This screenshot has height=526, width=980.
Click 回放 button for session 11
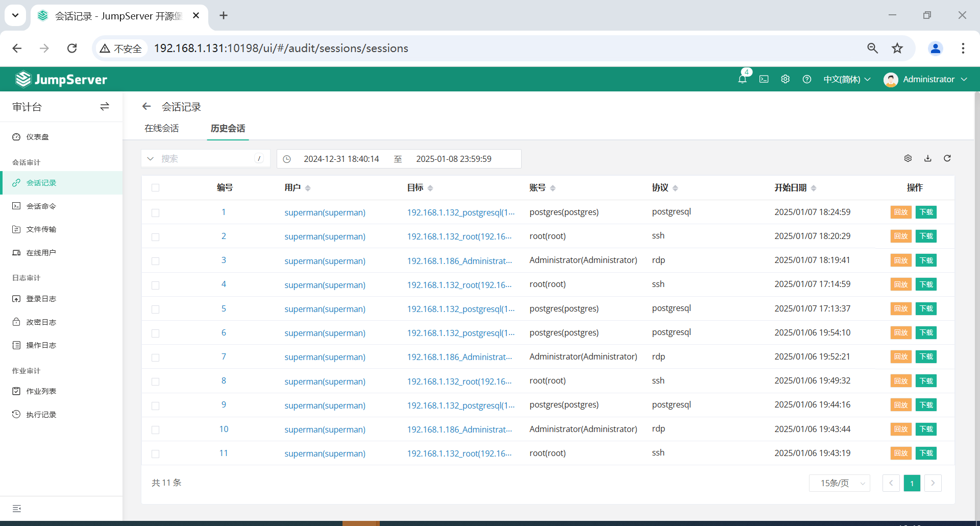(901, 453)
